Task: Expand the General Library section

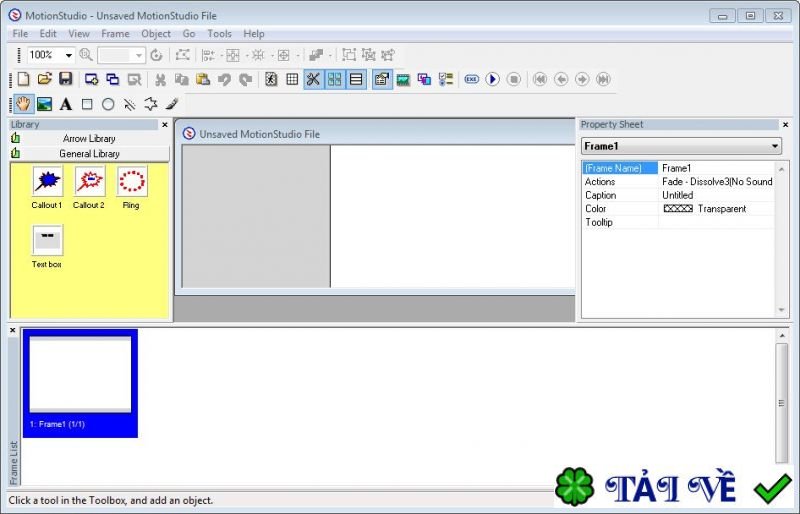Action: pyautogui.click(x=89, y=154)
